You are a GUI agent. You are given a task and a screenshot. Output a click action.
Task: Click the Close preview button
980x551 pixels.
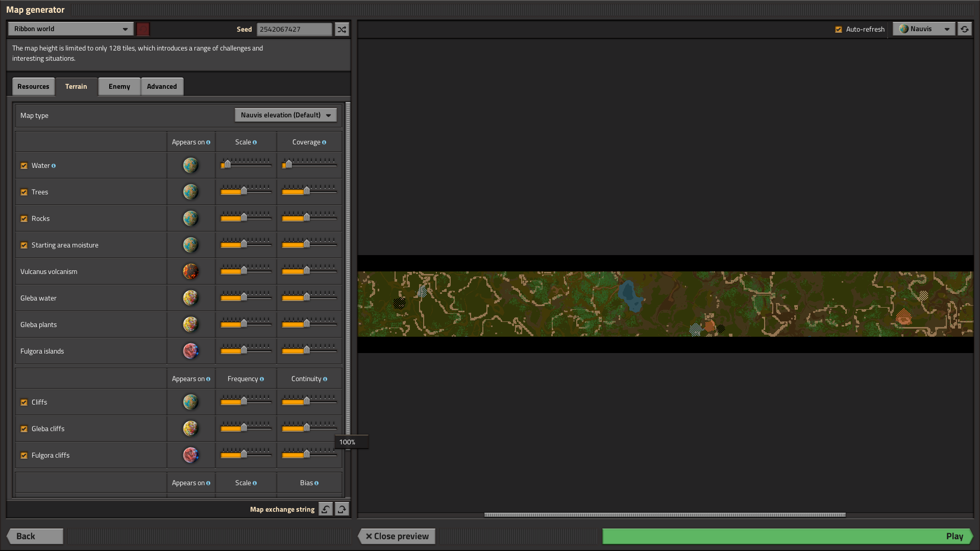click(397, 536)
